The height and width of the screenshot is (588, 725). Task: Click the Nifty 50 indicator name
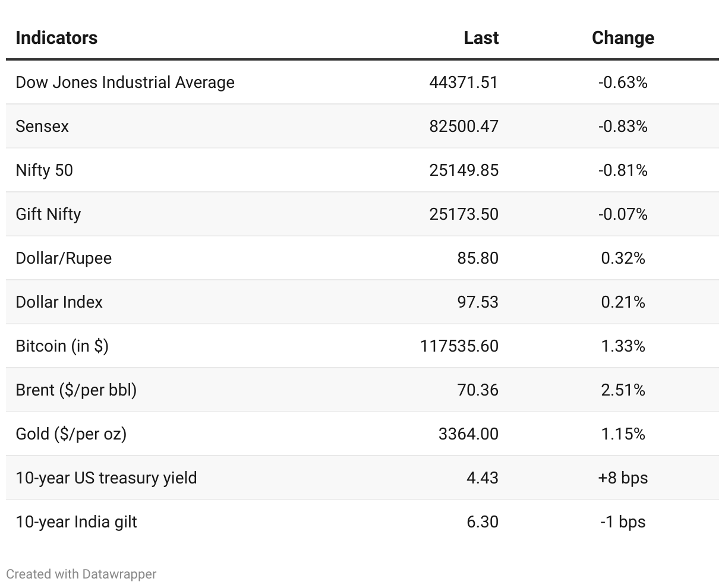(45, 170)
